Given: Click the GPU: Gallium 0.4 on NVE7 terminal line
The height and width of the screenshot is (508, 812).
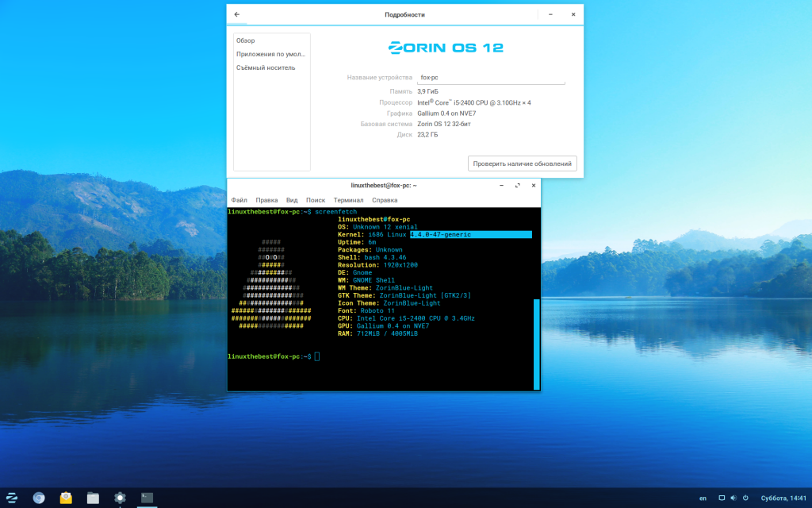Looking at the screenshot, I should pyautogui.click(x=383, y=325).
